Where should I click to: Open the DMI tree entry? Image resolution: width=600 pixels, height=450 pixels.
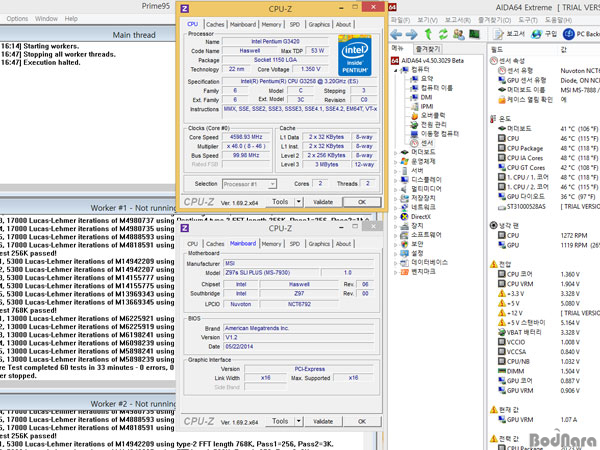tap(426, 97)
